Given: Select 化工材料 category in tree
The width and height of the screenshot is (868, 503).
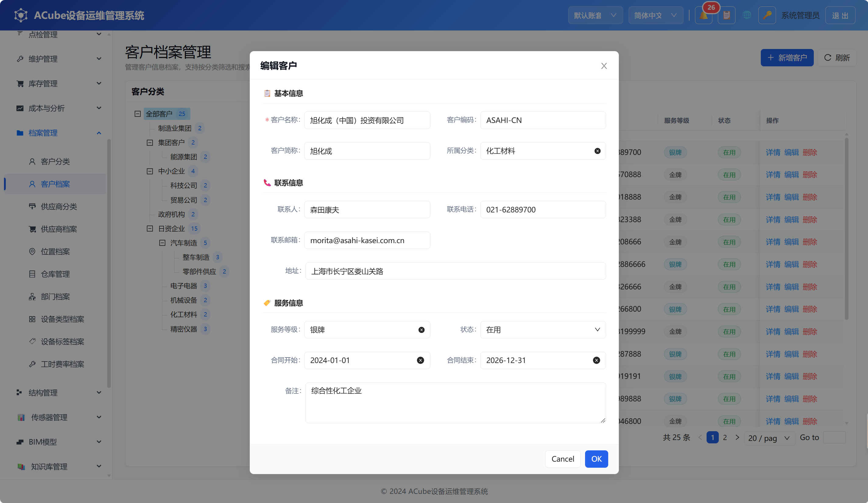Looking at the screenshot, I should tap(184, 314).
